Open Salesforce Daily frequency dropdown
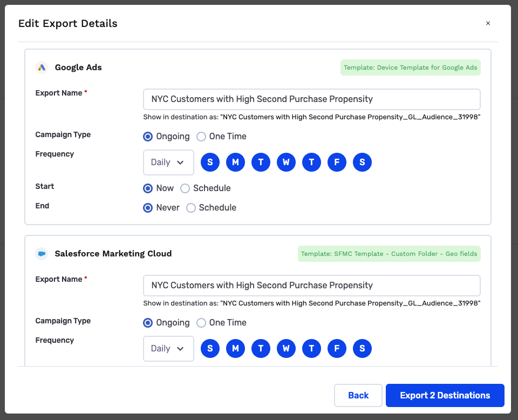518x420 pixels. (168, 349)
